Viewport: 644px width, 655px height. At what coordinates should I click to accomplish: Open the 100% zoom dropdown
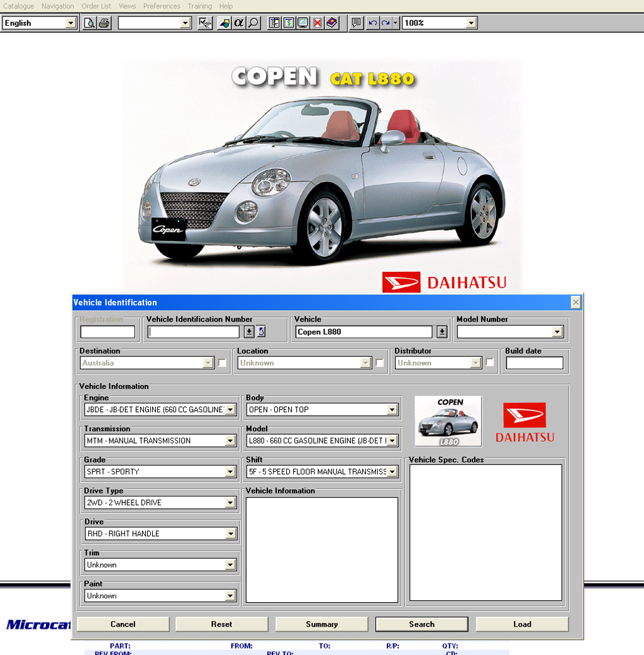[x=472, y=23]
